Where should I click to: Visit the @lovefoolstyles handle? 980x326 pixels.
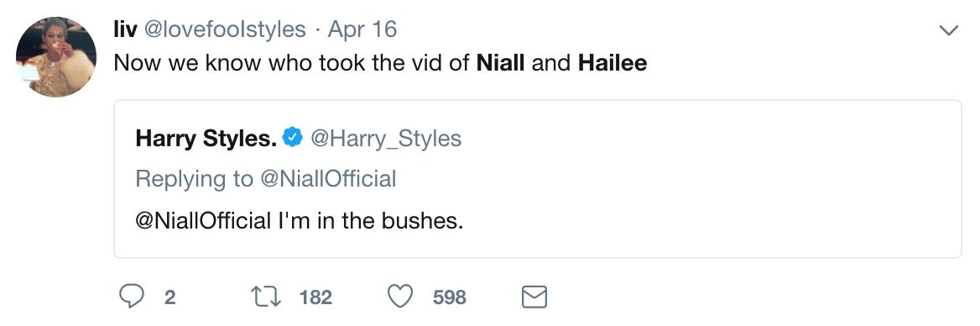(x=226, y=29)
